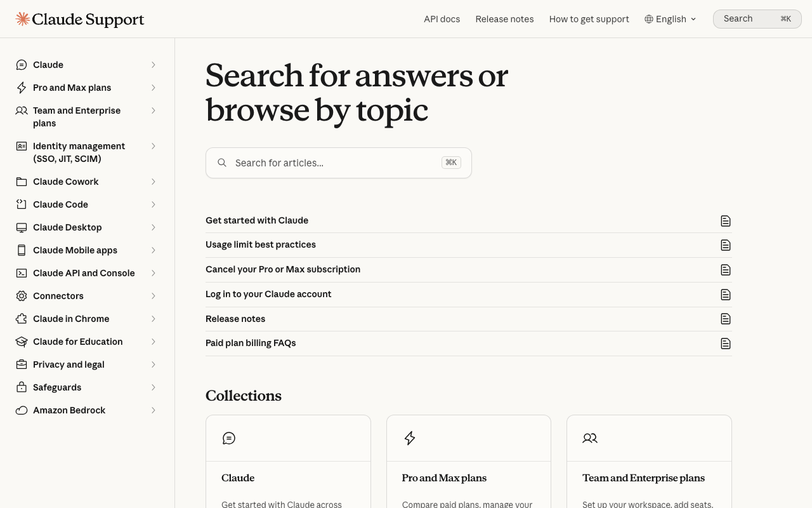812x508 pixels.
Task: Expand the Privacy and legal section
Action: pos(154,364)
